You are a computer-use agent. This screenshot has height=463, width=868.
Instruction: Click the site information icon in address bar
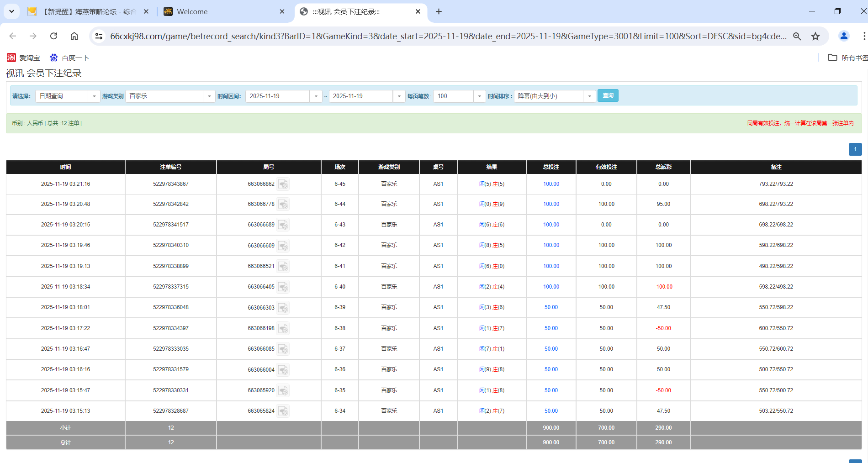point(99,36)
